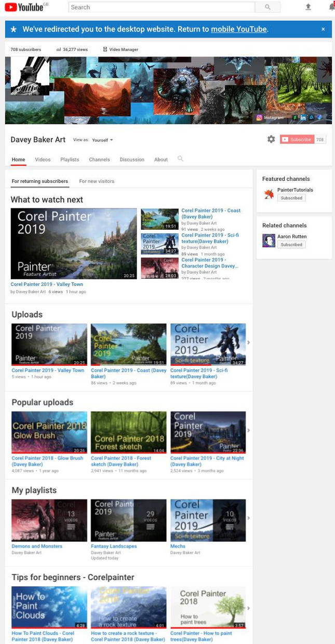Switch to the Videos tab
335x644 pixels.
click(43, 160)
